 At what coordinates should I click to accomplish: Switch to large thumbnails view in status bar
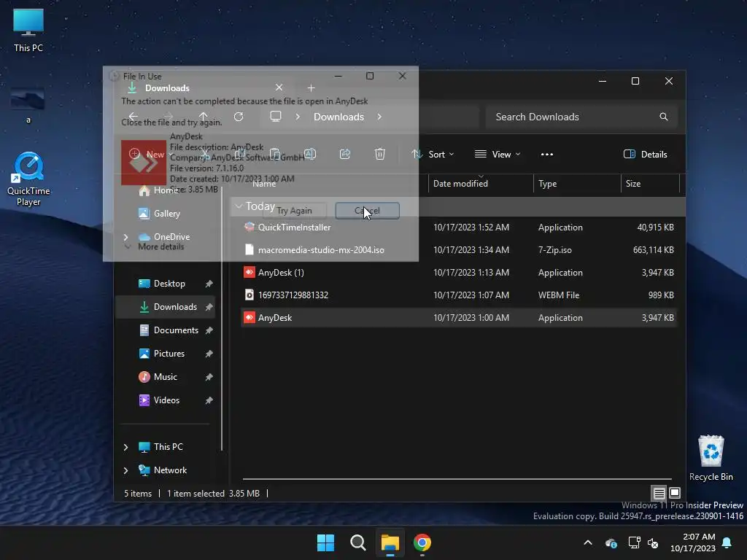pos(675,493)
